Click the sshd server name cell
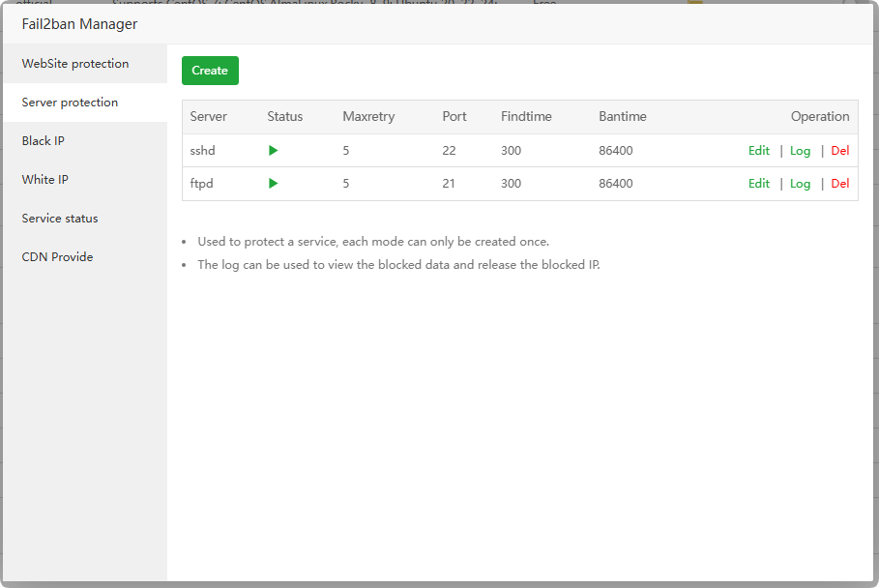Screen dimensions: 879x588 click(x=204, y=151)
